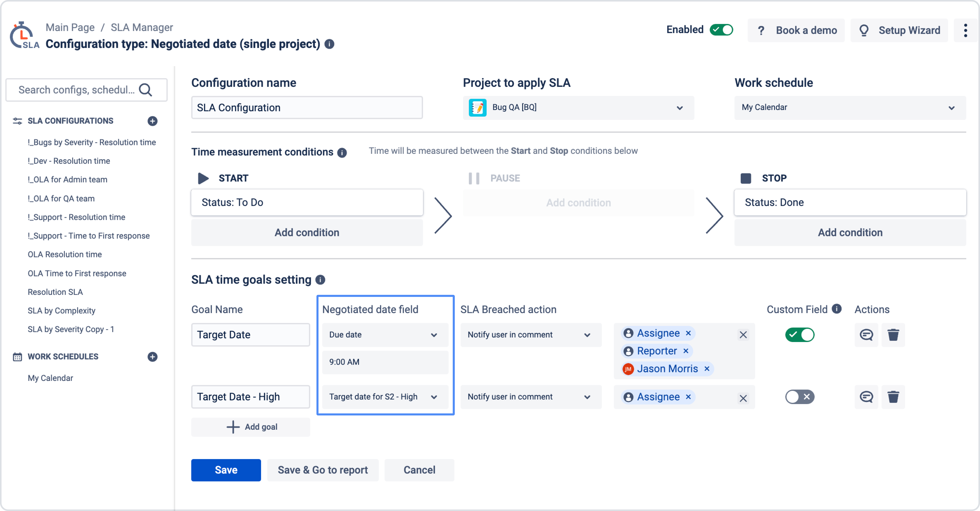Delete the Target Date goal with trash icon
Image resolution: width=980 pixels, height=511 pixels.
pyautogui.click(x=893, y=335)
